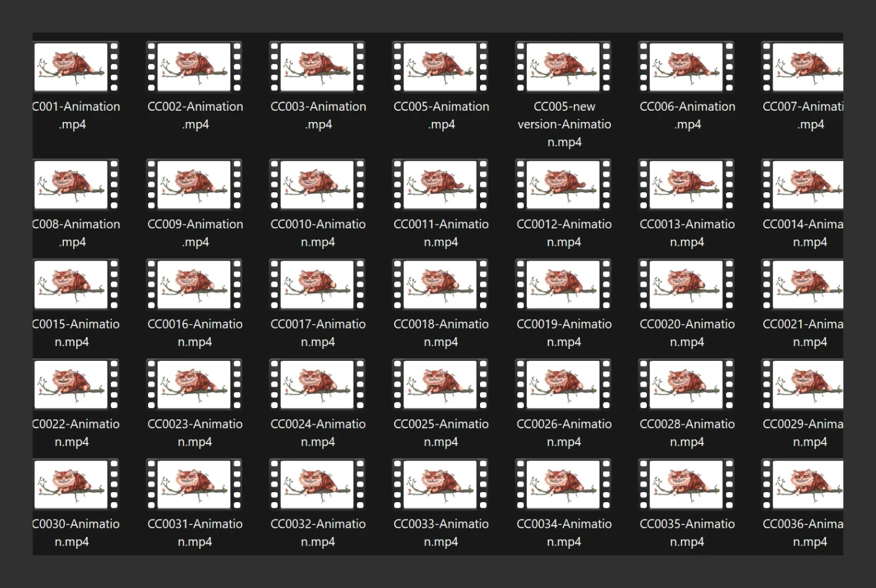The height and width of the screenshot is (588, 876).
Task: Click the C001-Animation.mp4 video thumbnail
Action: tap(76, 67)
